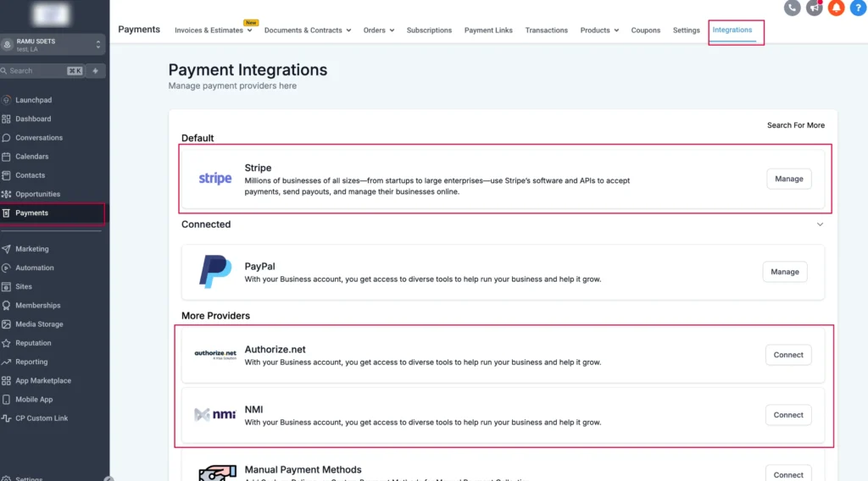This screenshot has height=481, width=868.
Task: Click the quick add lightning button
Action: [95, 71]
